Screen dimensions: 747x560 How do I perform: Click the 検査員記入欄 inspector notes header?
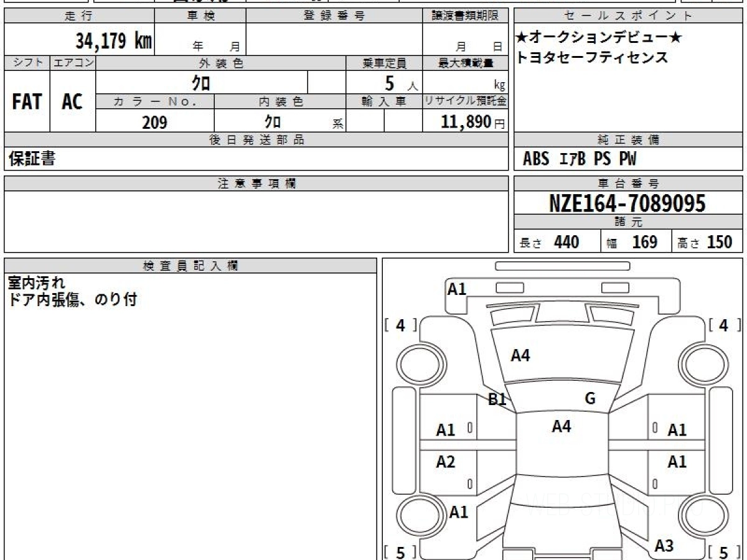190,265
